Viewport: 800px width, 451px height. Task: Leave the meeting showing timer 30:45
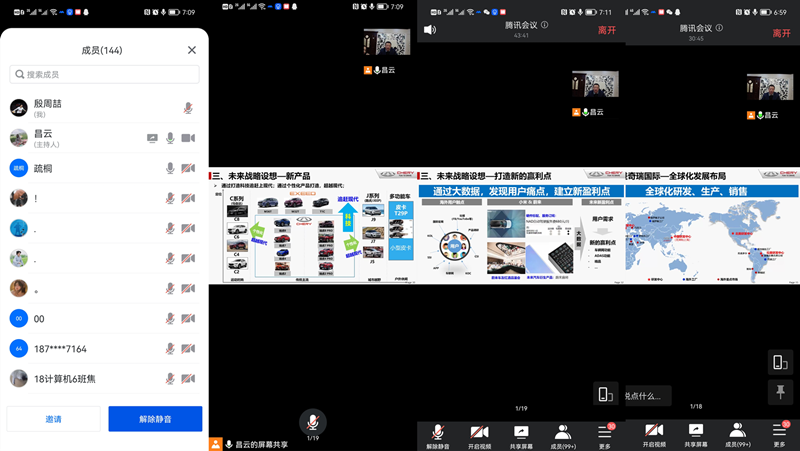tap(781, 33)
